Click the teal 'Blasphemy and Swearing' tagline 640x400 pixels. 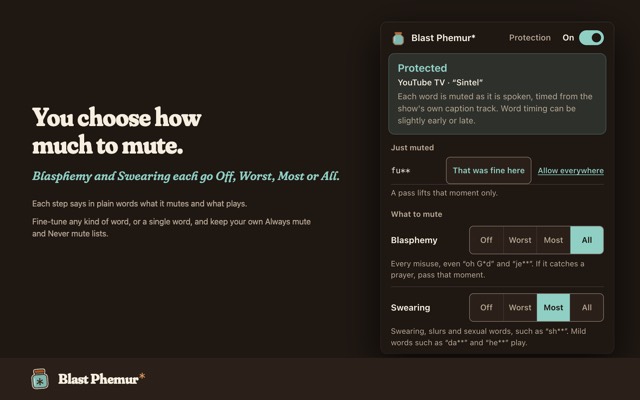[x=186, y=176]
